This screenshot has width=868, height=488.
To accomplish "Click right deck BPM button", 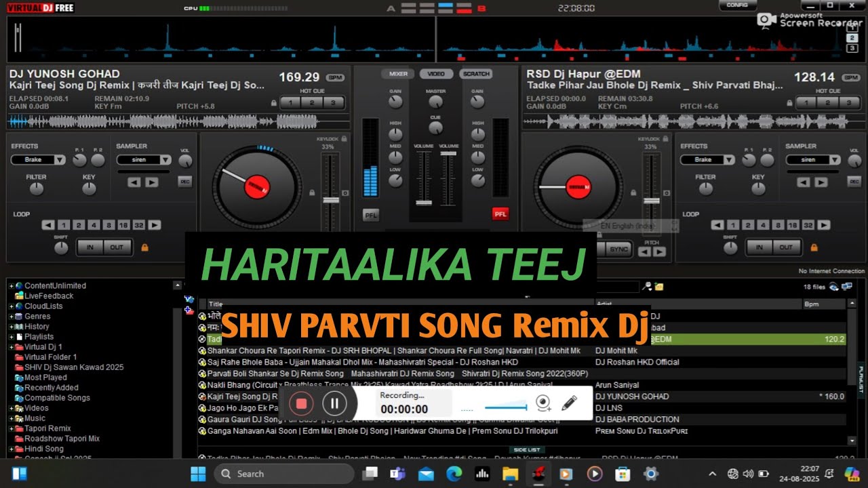I will click(850, 78).
